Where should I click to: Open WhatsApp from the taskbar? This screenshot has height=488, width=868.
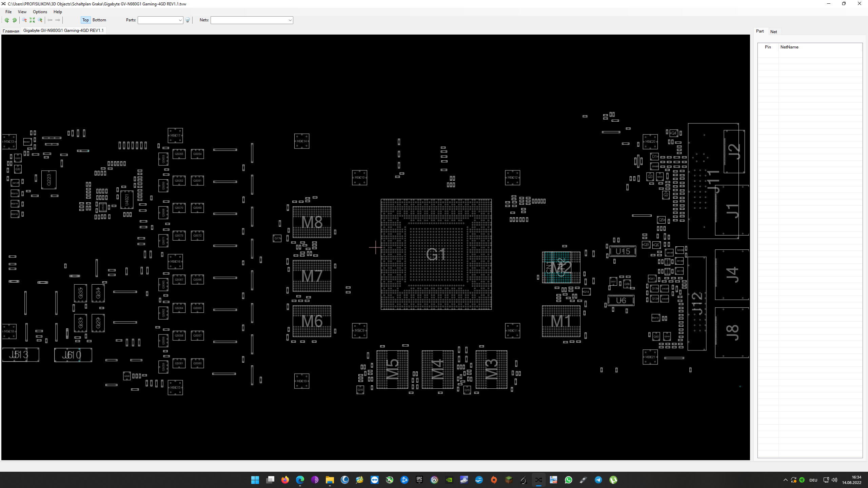[569, 480]
